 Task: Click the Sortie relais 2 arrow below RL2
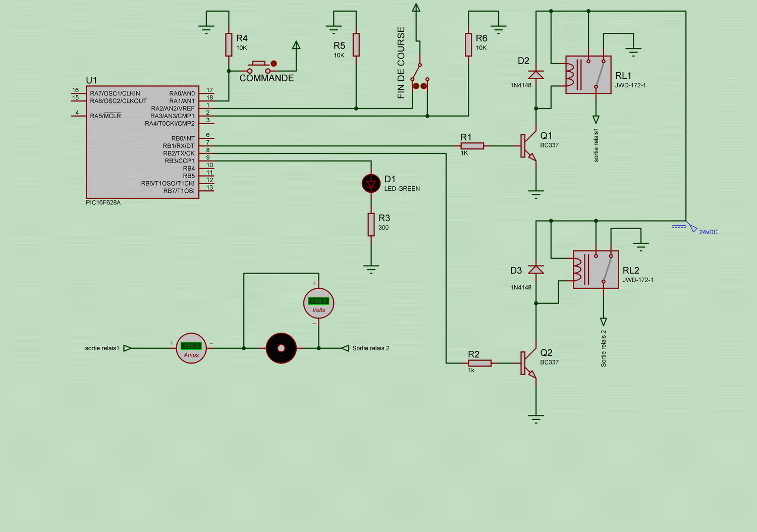pos(604,322)
